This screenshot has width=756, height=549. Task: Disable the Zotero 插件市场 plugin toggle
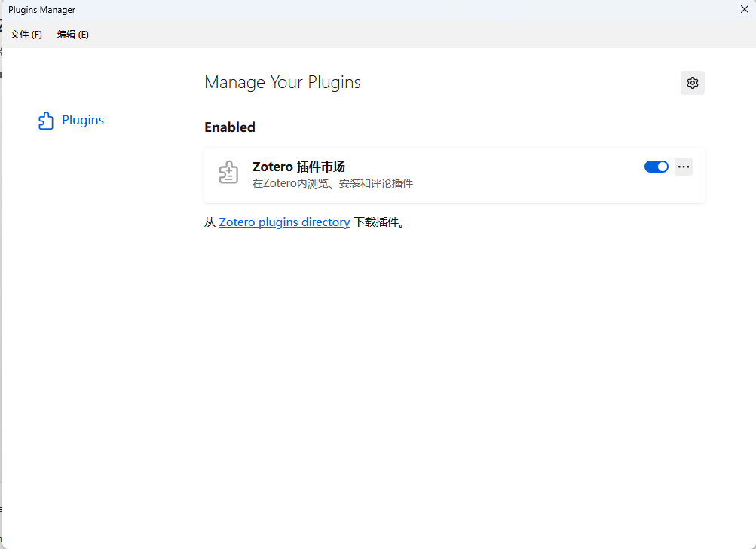pos(657,167)
